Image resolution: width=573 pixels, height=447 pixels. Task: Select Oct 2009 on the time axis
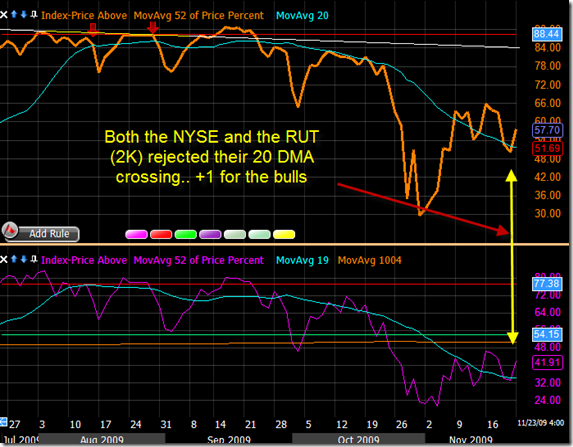(358, 440)
